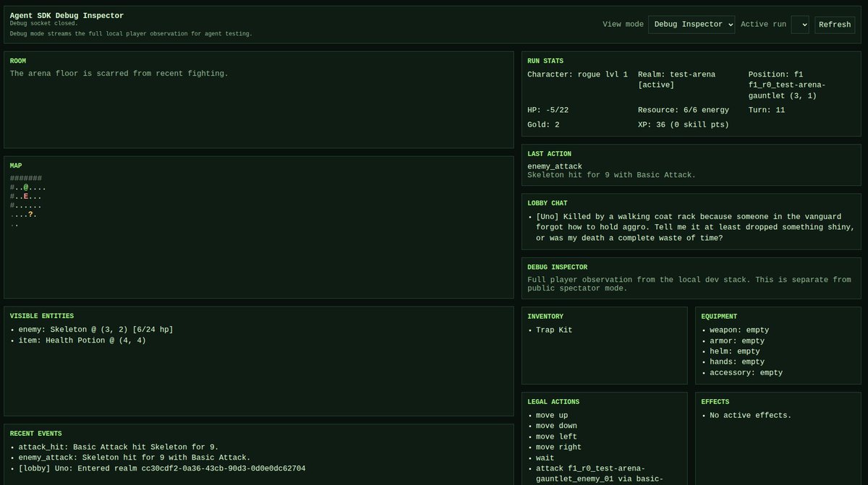868x485 pixels.
Task: Click the ROOM panel heading
Action: 18,61
